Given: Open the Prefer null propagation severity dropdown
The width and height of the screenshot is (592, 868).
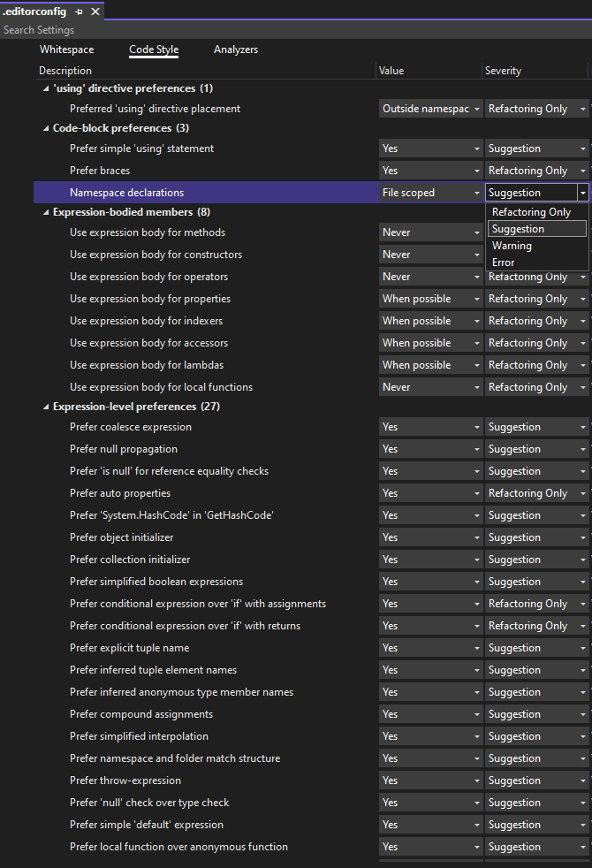Looking at the screenshot, I should click(x=584, y=448).
